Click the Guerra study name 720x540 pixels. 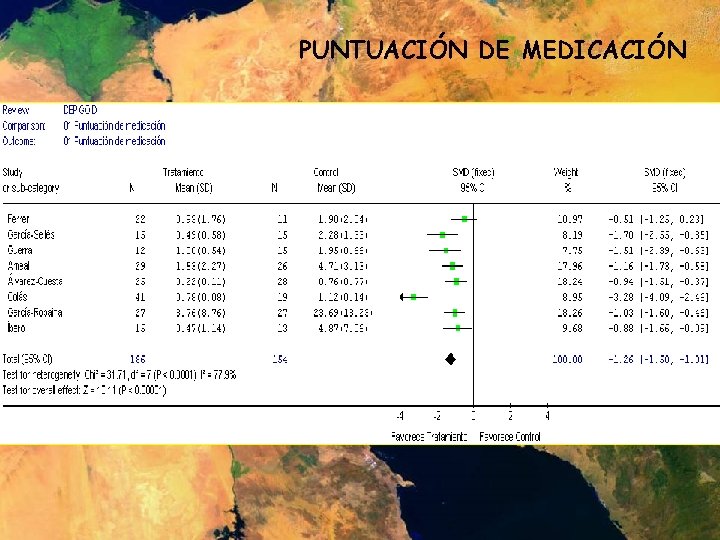20,250
